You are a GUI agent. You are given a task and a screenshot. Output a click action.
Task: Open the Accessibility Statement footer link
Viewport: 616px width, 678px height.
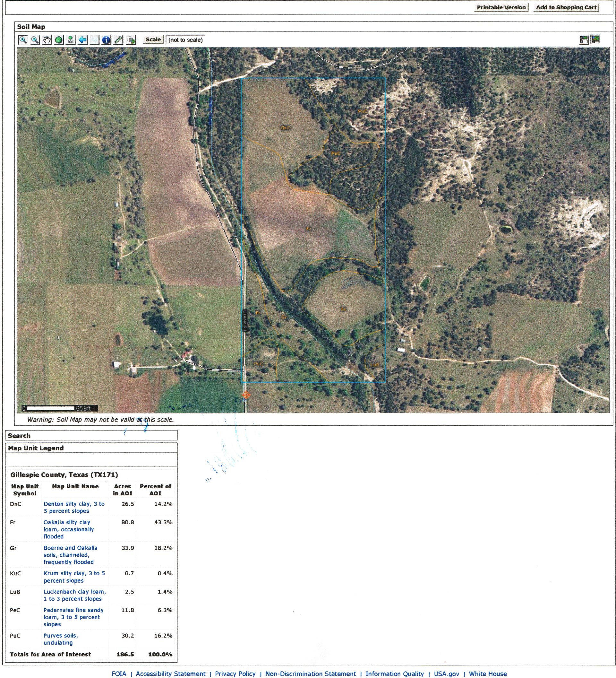tap(170, 674)
